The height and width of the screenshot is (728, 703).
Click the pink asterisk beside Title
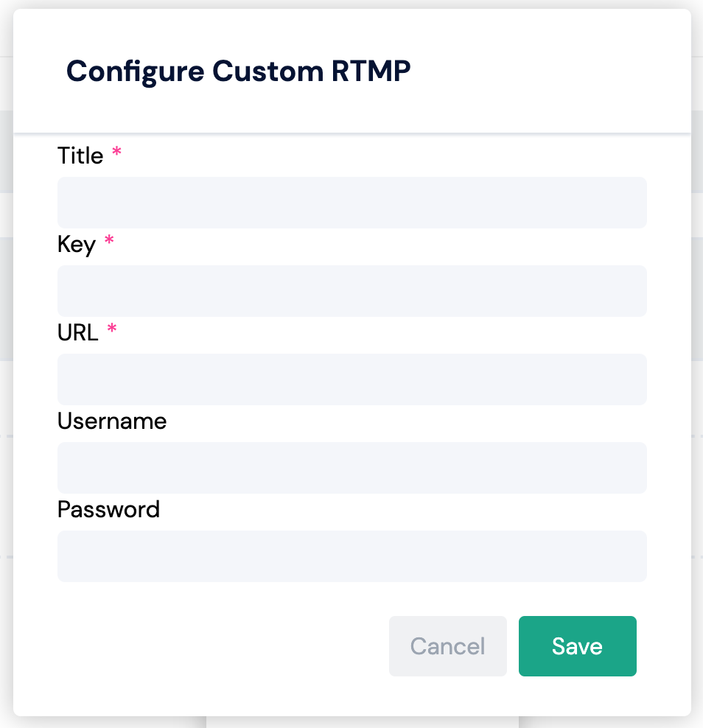116,153
